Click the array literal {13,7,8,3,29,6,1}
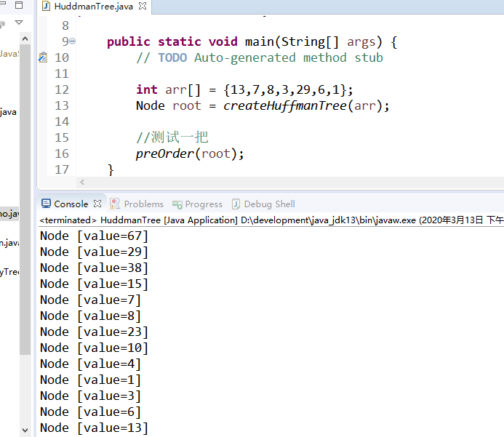The image size is (504, 437). [285, 89]
